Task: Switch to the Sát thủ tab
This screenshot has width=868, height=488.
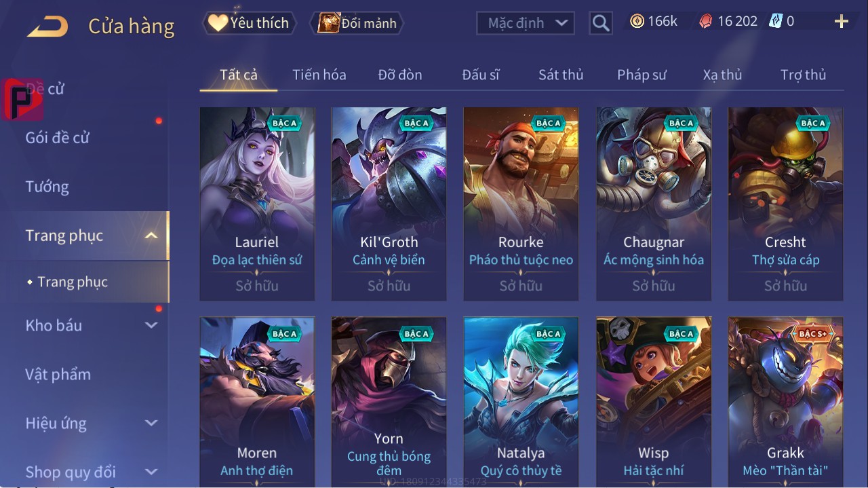Action: (561, 75)
